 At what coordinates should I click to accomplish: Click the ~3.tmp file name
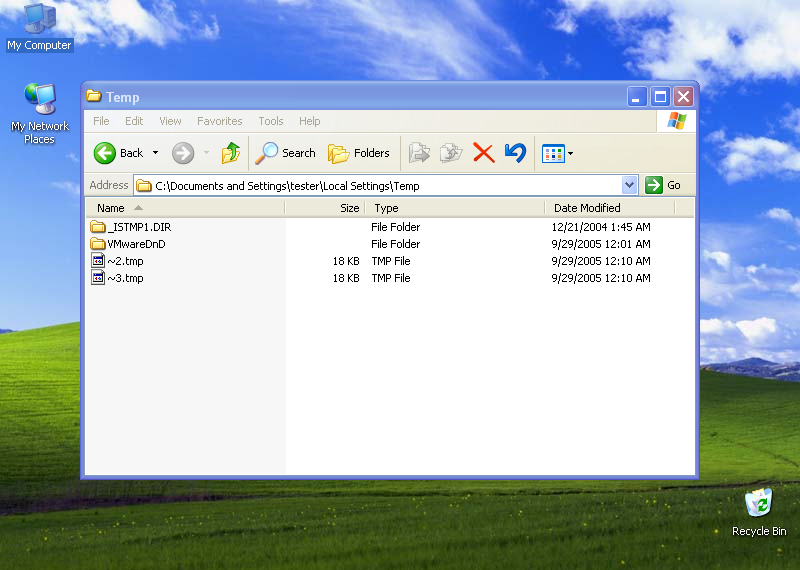[x=126, y=278]
